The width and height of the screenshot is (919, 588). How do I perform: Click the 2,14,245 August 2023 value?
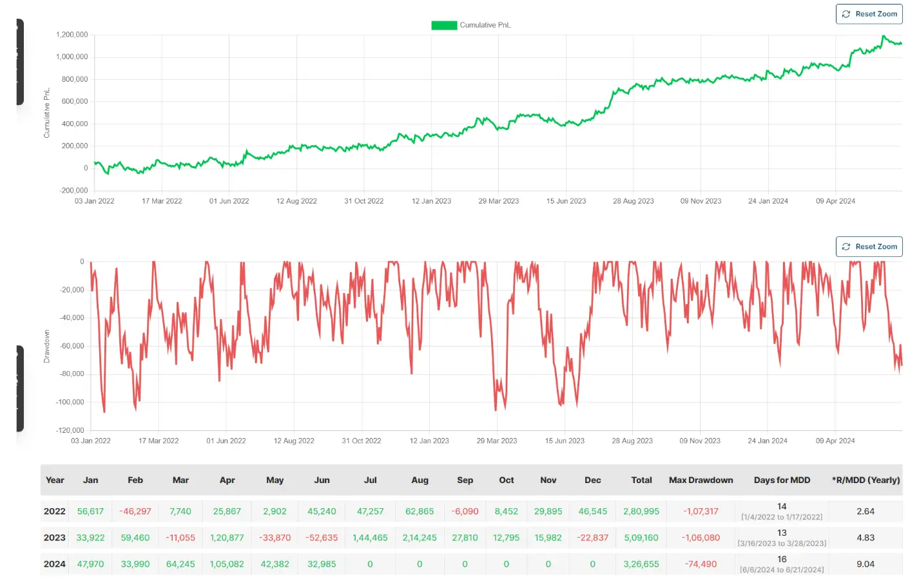coord(420,538)
